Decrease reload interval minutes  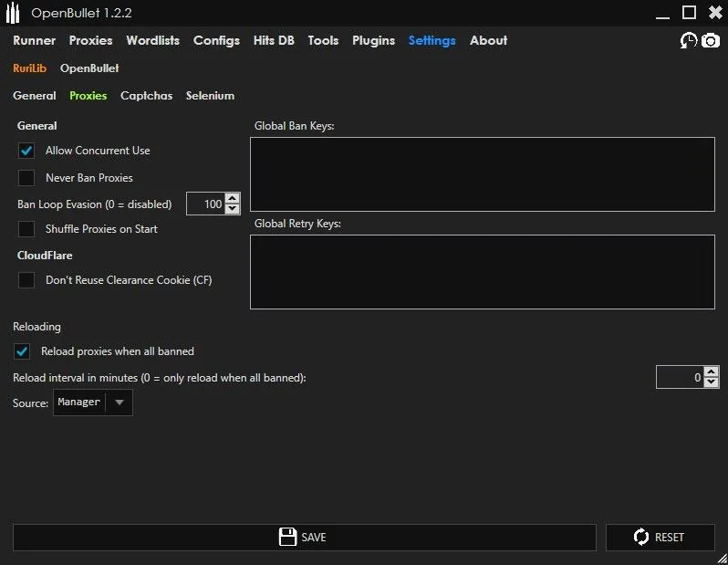(x=711, y=382)
